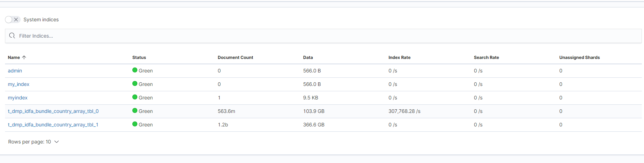Click green status icon of tbl_1 row
644x163 pixels.
point(135,124)
